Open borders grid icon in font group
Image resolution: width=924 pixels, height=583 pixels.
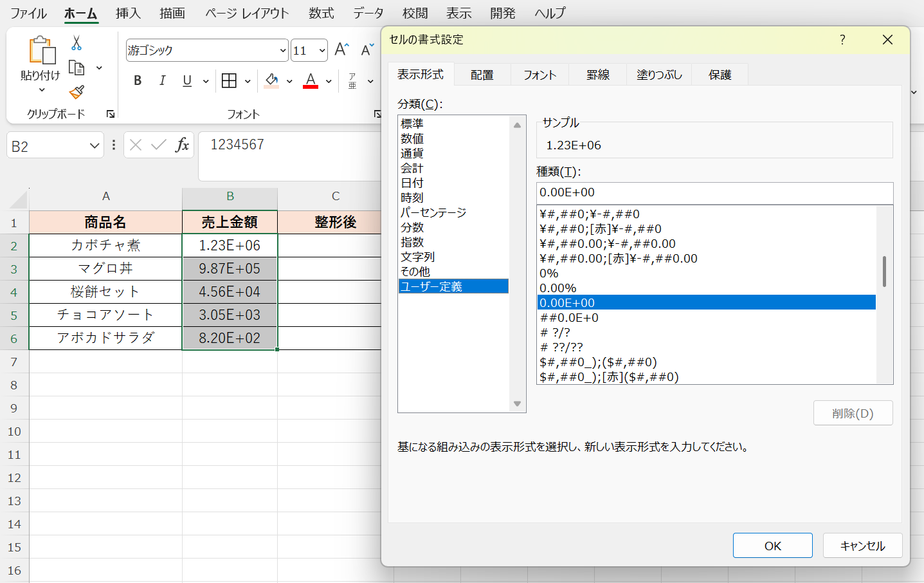point(229,80)
